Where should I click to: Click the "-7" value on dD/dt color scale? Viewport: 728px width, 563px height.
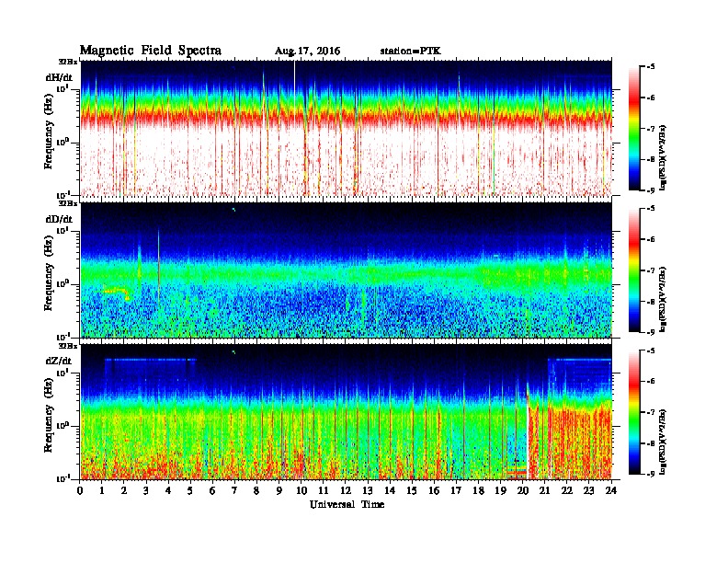click(x=651, y=270)
